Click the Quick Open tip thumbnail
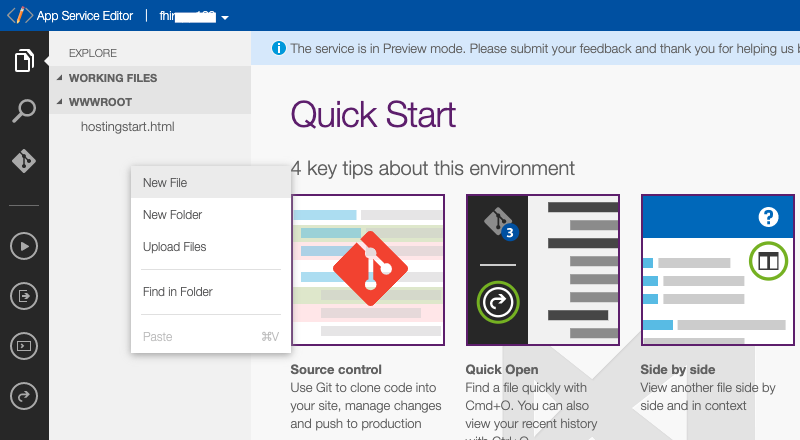Image resolution: width=800 pixels, height=440 pixels. (x=543, y=270)
